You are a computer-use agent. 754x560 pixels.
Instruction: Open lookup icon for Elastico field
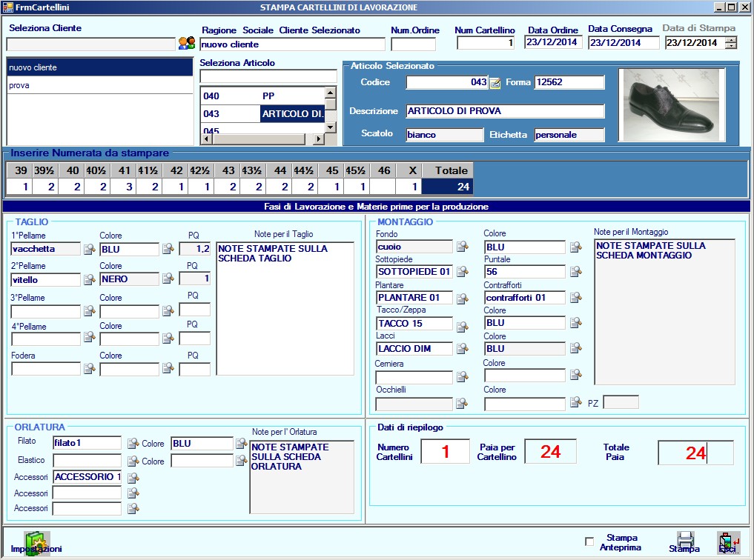coord(133,461)
